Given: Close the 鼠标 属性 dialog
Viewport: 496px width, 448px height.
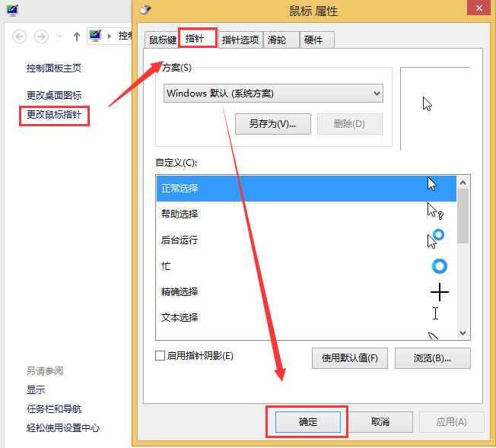Looking at the screenshot, I should pos(479,8).
